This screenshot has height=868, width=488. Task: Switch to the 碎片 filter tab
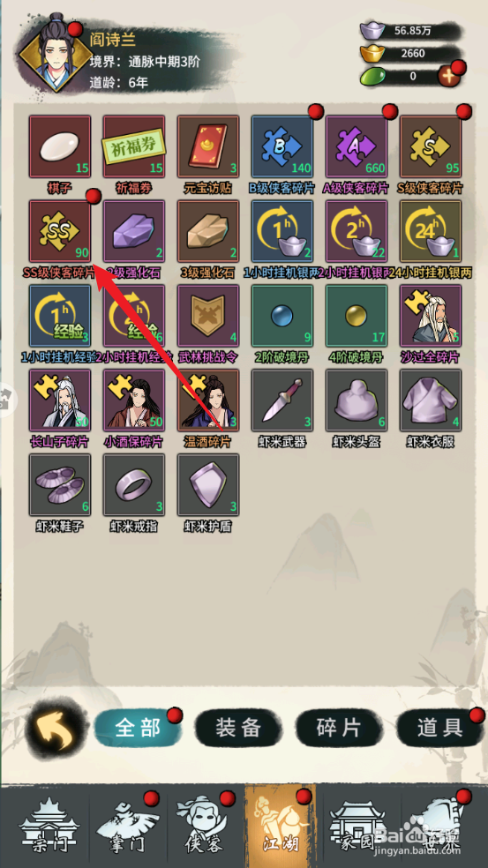(x=339, y=728)
